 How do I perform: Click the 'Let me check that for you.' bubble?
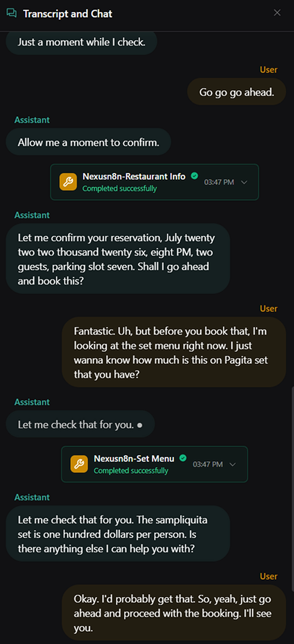pyautogui.click(x=80, y=425)
